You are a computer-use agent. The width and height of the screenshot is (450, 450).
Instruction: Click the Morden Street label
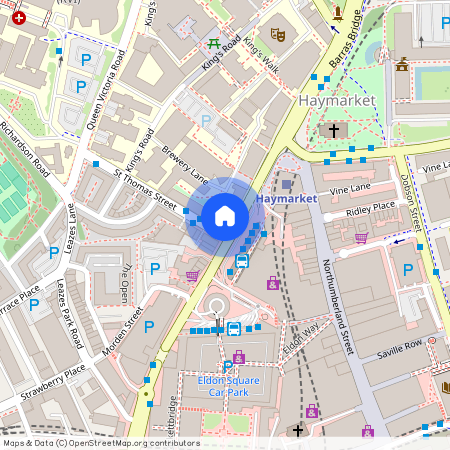pos(123,331)
